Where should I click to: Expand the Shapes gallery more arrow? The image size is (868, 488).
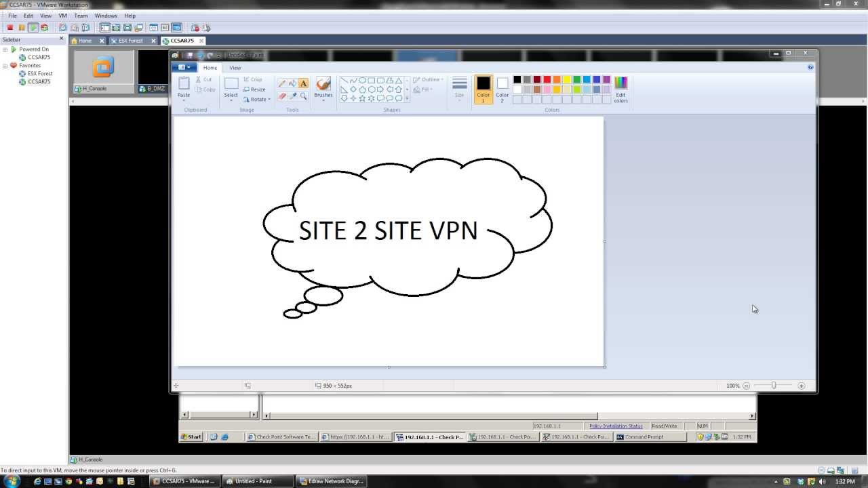tap(407, 98)
